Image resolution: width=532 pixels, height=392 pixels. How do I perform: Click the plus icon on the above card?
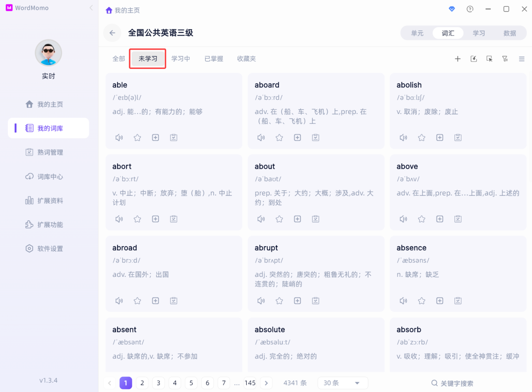[x=440, y=219]
